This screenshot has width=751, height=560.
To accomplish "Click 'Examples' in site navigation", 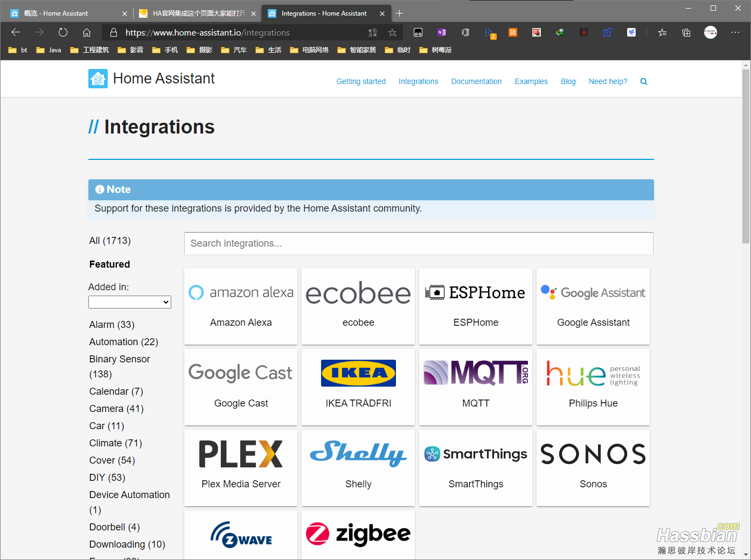I will point(531,82).
